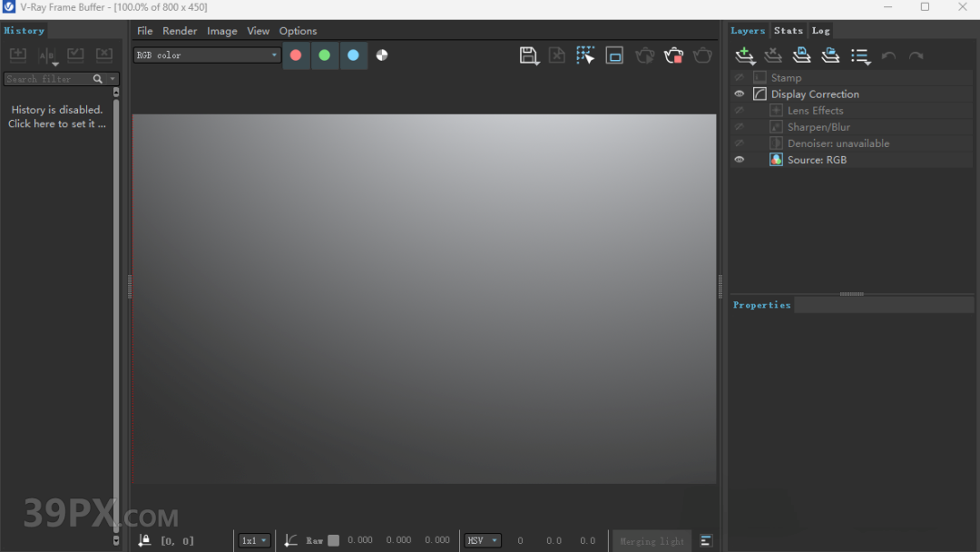Click the lock pixel coordinates icon
The width and height of the screenshot is (980, 552).
pyautogui.click(x=145, y=540)
